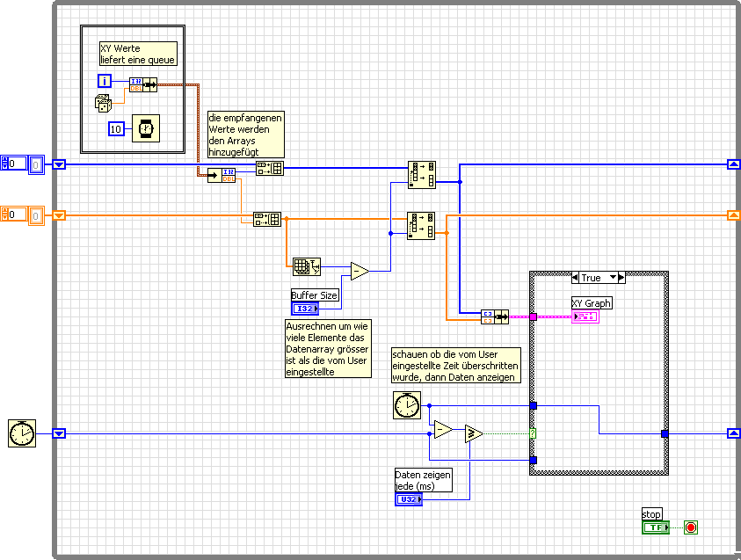This screenshot has width=741, height=560.
Task: Go to previous case with left arrow
Action: (575, 278)
